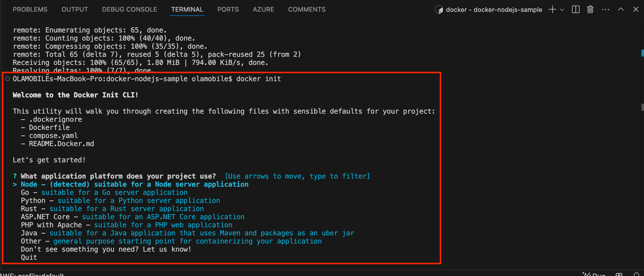Click 'Don't see something you need?' line
The height and width of the screenshot is (276, 644).
point(106,249)
